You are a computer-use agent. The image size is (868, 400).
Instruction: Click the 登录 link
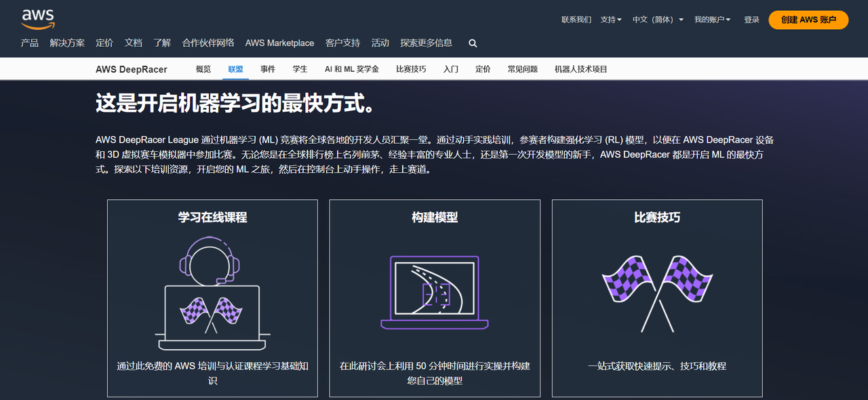(751, 20)
